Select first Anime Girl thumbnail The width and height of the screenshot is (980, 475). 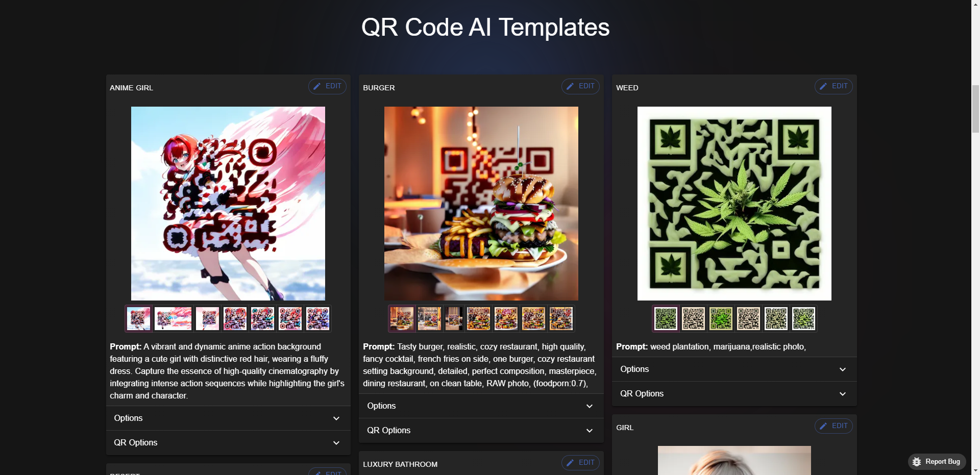[138, 319]
